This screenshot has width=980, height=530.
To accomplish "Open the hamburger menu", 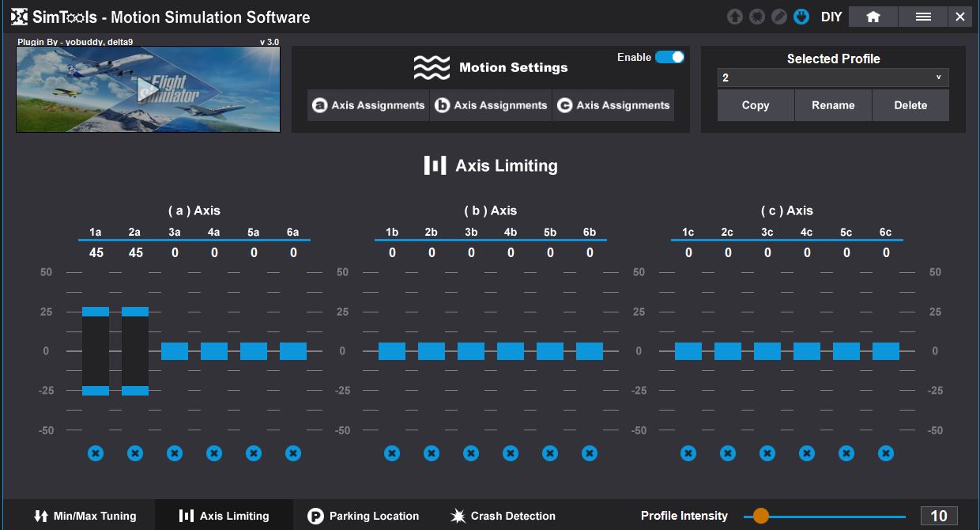I will 922,17.
